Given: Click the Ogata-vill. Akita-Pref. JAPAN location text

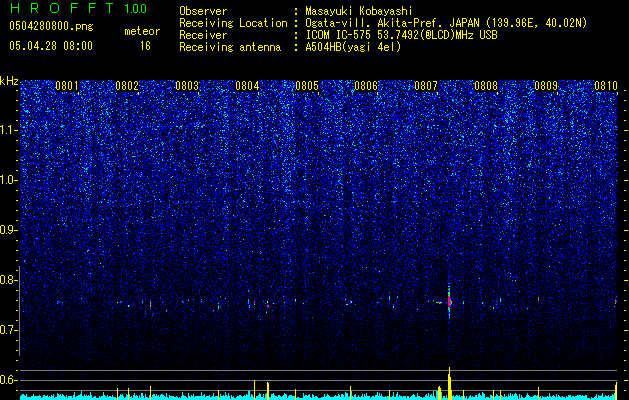Looking at the screenshot, I should pos(446,24).
